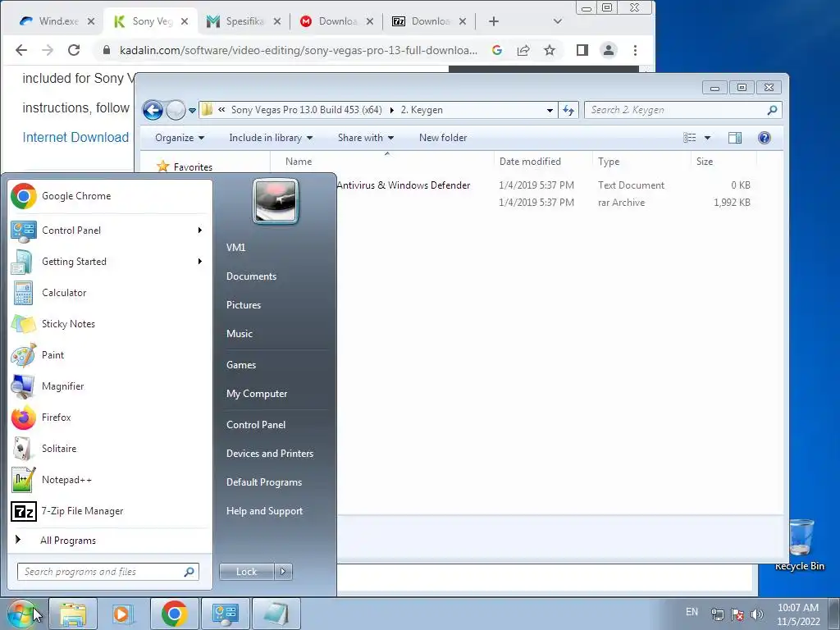The width and height of the screenshot is (840, 630).
Task: Switch to Chrome via taskbar icon
Action: coord(174,614)
